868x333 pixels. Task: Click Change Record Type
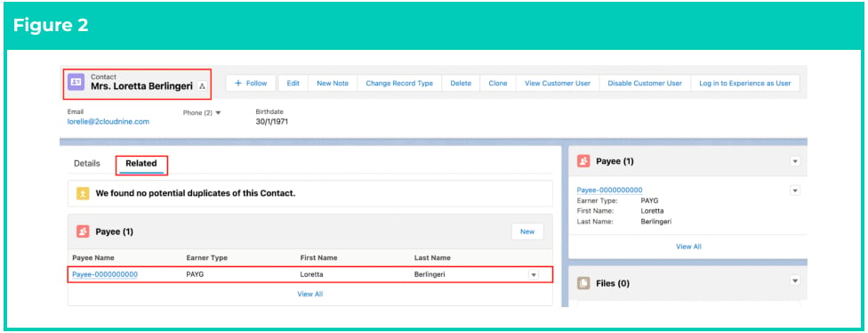tap(399, 83)
